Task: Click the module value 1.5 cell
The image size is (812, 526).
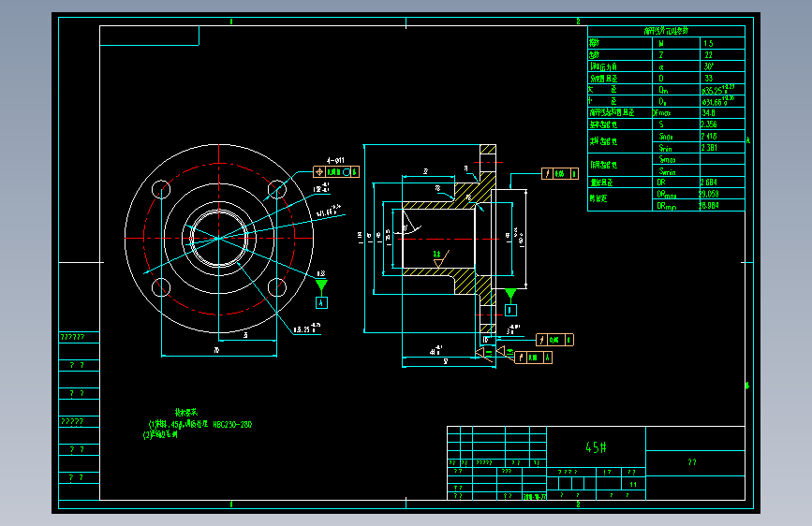Action: 722,43
